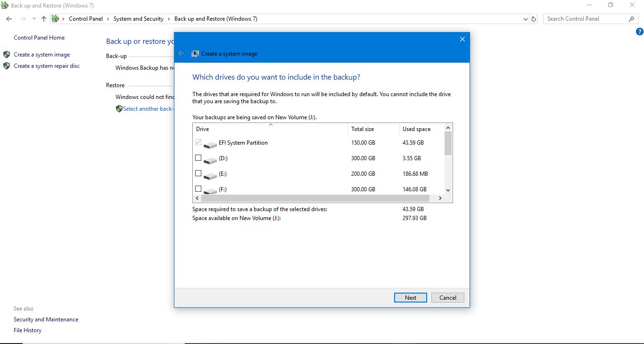Sort by the Drive column header
This screenshot has height=344, width=644.
point(271,129)
